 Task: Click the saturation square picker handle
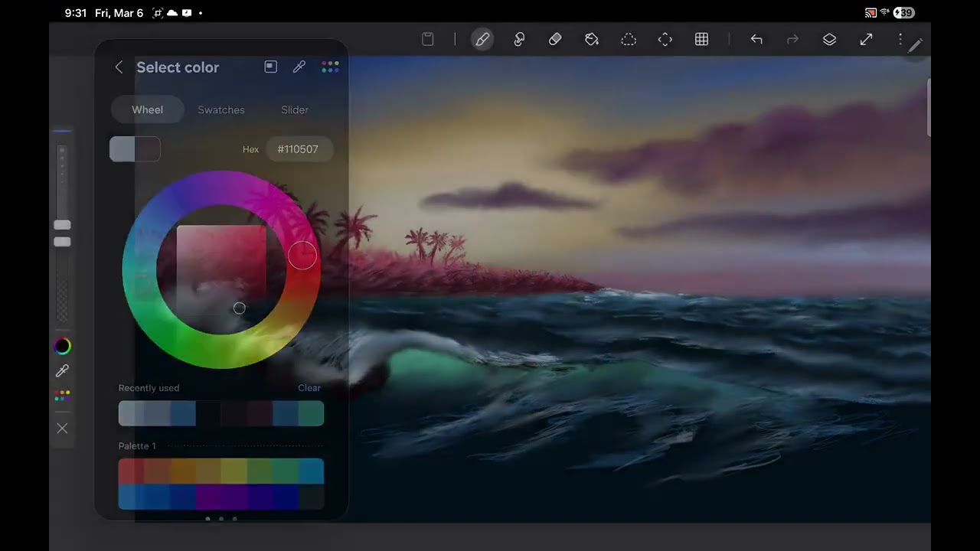(239, 308)
